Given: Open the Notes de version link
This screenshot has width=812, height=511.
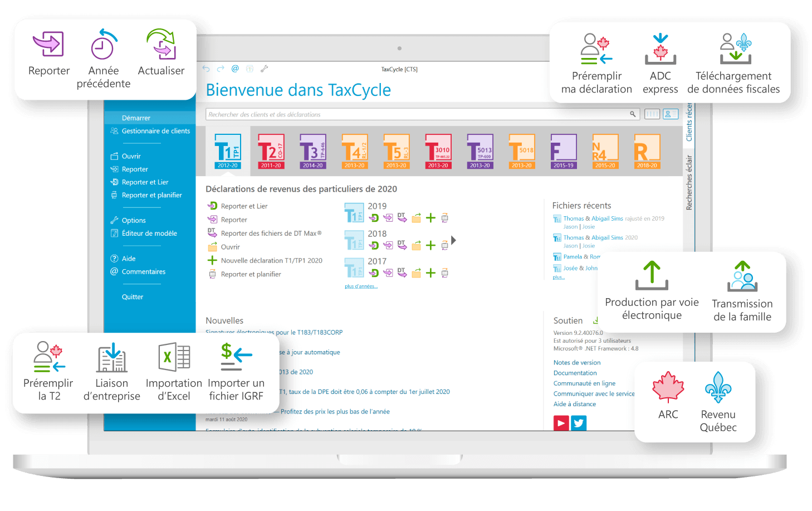Looking at the screenshot, I should point(577,363).
